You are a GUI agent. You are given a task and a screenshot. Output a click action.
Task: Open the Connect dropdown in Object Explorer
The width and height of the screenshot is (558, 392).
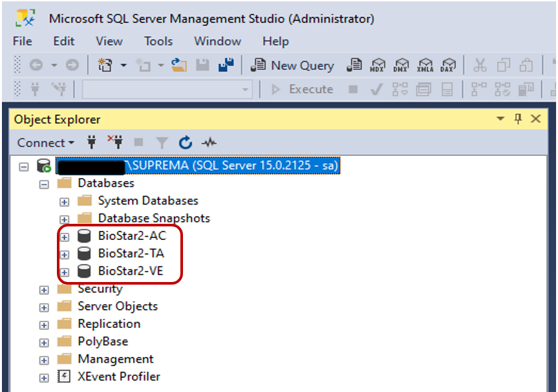pyautogui.click(x=46, y=143)
